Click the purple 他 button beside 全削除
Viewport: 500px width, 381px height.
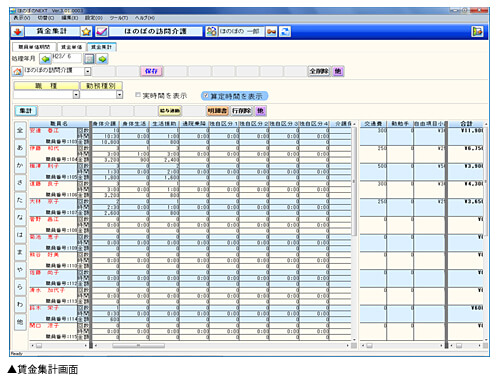coord(338,71)
